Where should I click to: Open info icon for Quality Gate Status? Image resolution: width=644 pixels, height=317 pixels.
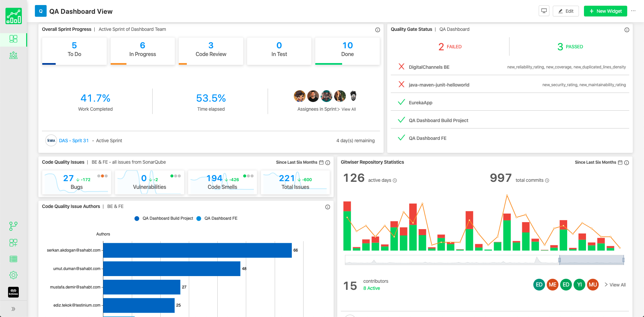pyautogui.click(x=627, y=30)
